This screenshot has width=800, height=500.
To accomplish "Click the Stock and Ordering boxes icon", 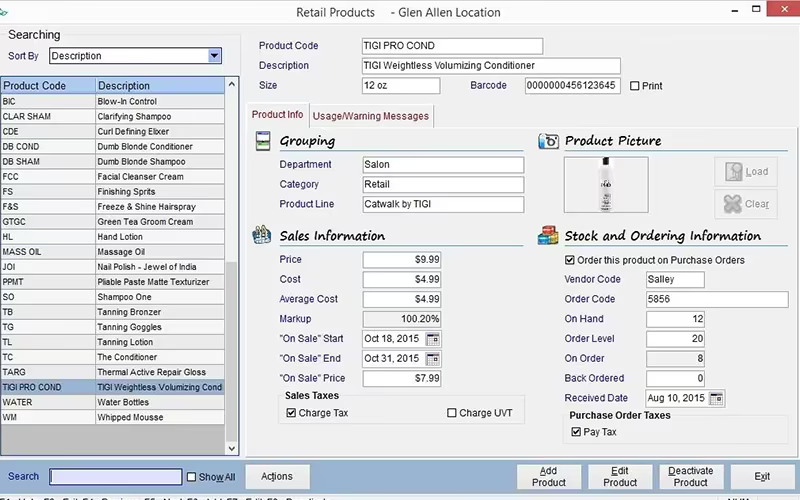I will (x=548, y=236).
